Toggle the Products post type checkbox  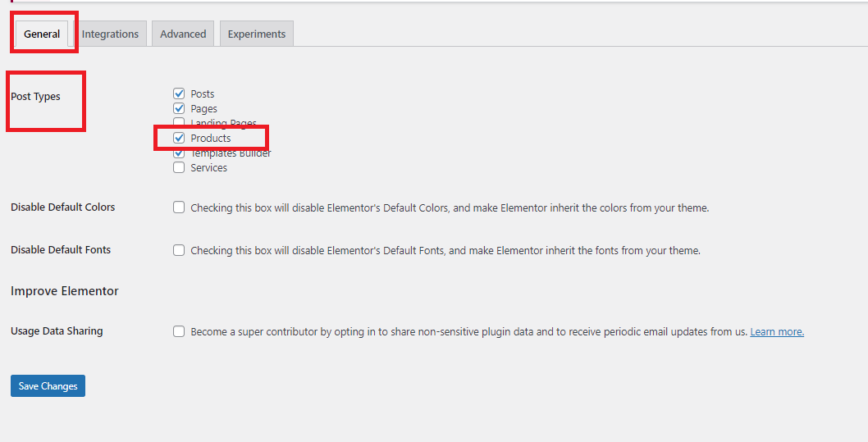click(179, 138)
